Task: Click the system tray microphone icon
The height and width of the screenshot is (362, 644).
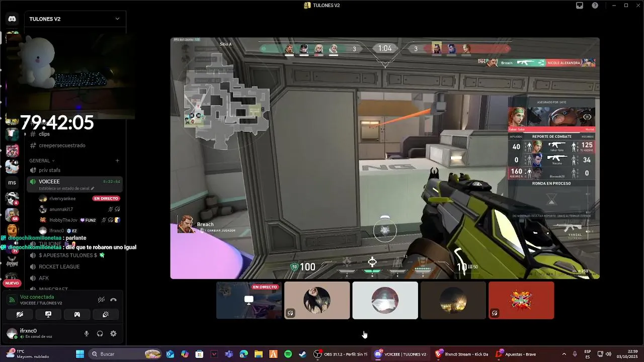Action: point(575,354)
